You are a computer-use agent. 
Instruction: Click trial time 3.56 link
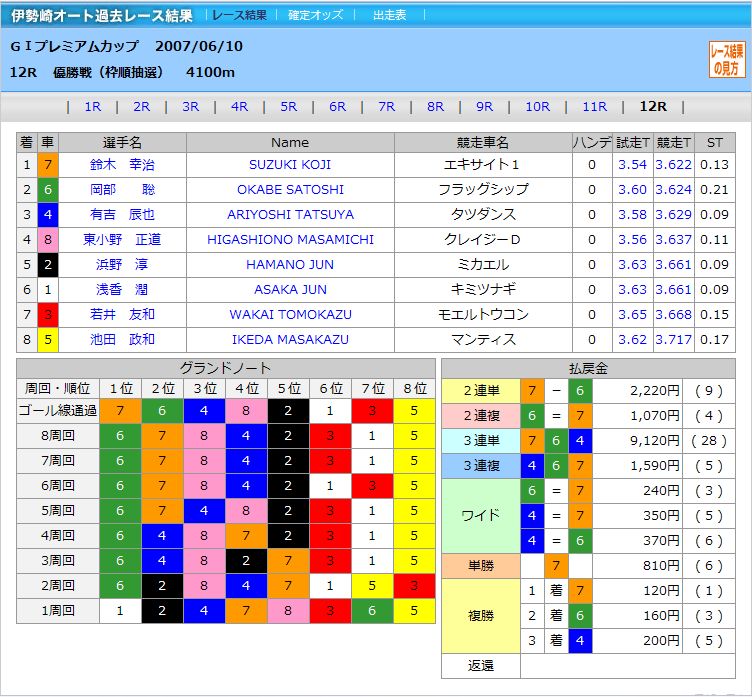pyautogui.click(x=632, y=240)
